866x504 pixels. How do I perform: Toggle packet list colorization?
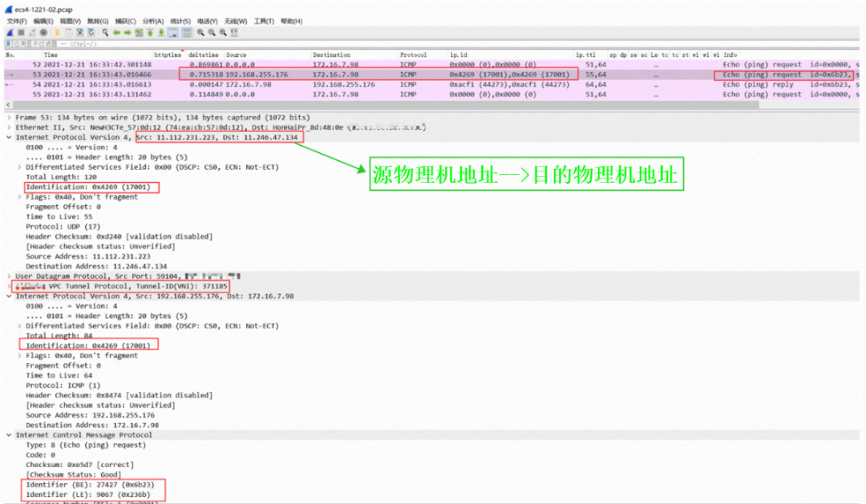187,33
